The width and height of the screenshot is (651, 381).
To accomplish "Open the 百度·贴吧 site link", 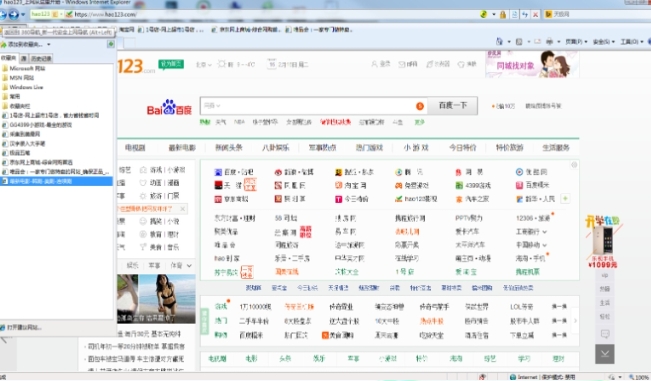I will click(234, 172).
